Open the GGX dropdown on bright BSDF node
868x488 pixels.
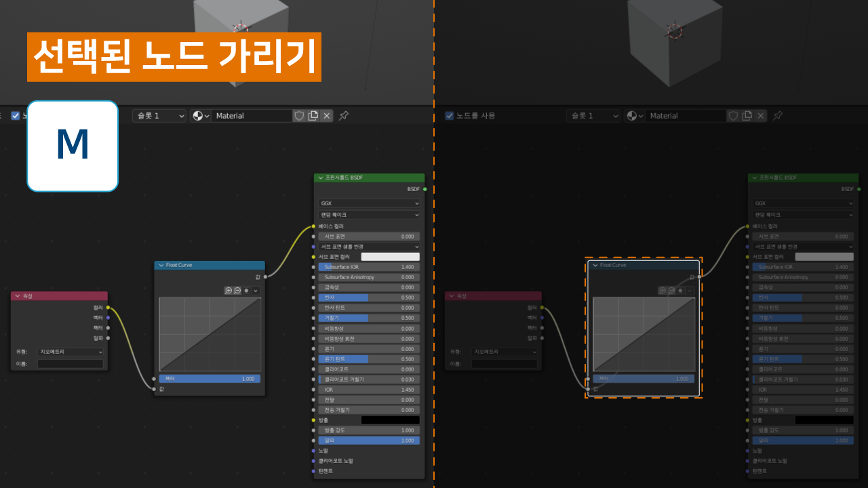[x=369, y=203]
